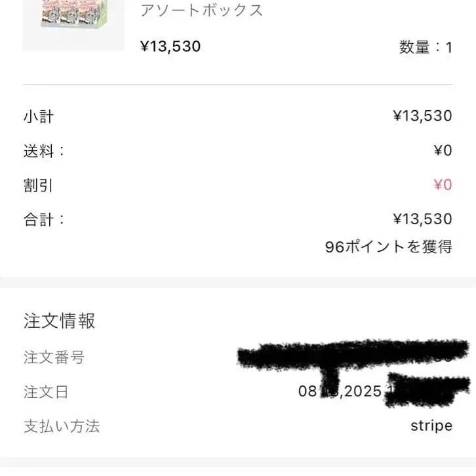Tap the product thumbnail image
Image resolution: width=476 pixels, height=476 pixels.
click(73, 24)
